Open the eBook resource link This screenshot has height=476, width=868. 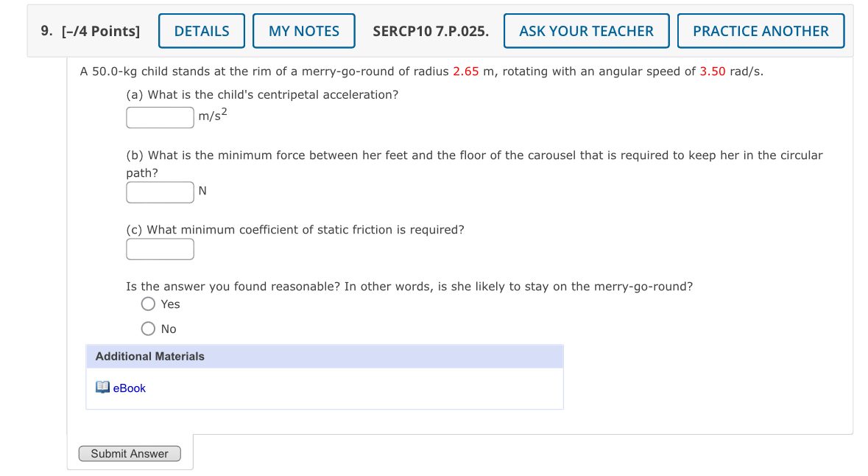[129, 388]
